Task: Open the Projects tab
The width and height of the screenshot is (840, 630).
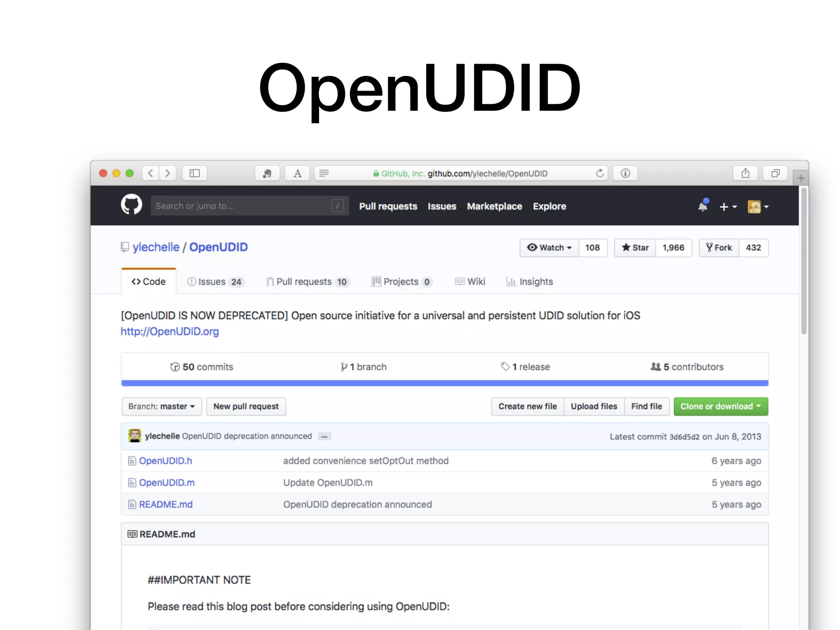Action: pos(402,282)
